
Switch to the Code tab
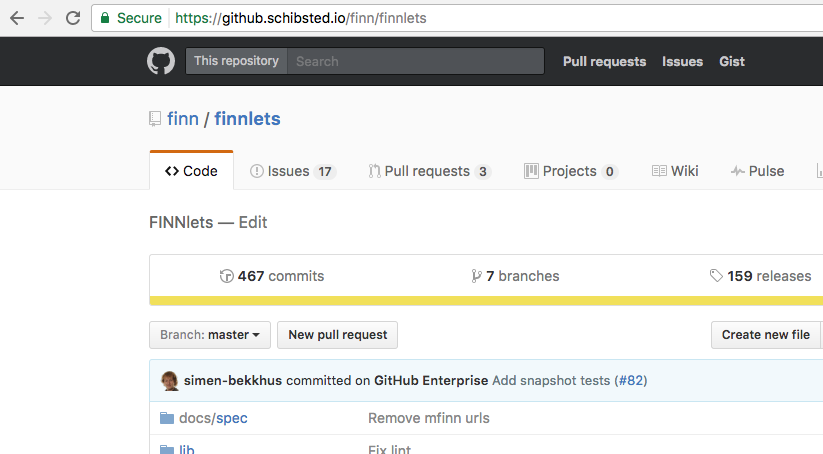pyautogui.click(x=191, y=171)
